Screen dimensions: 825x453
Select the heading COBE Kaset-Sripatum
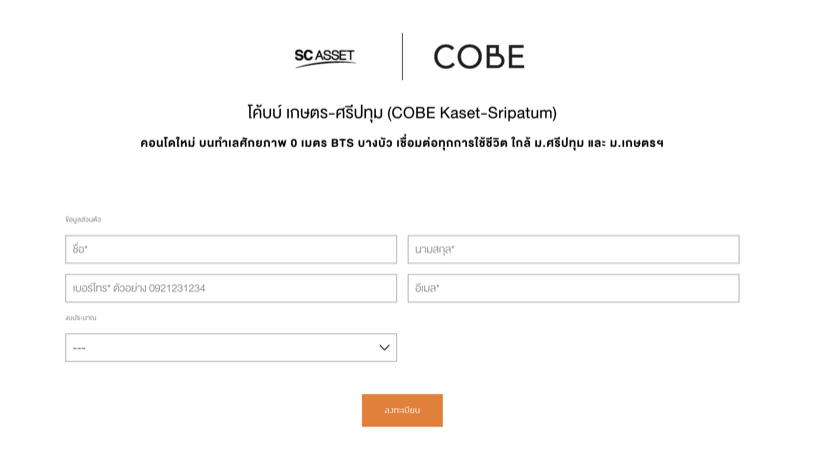402,113
